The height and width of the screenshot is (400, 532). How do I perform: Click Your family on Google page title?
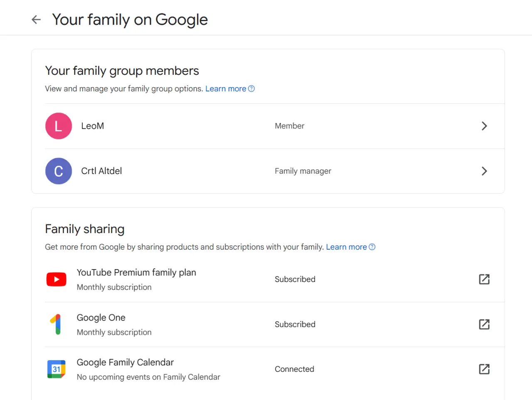pos(130,20)
